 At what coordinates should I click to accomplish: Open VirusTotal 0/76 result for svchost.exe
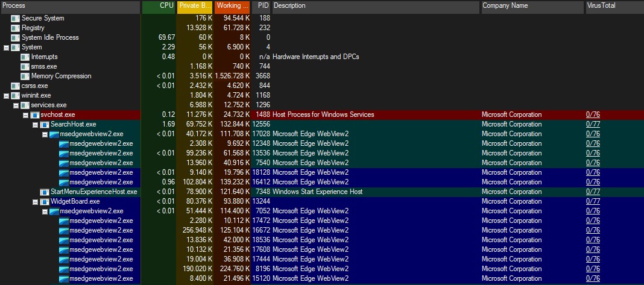(x=593, y=114)
